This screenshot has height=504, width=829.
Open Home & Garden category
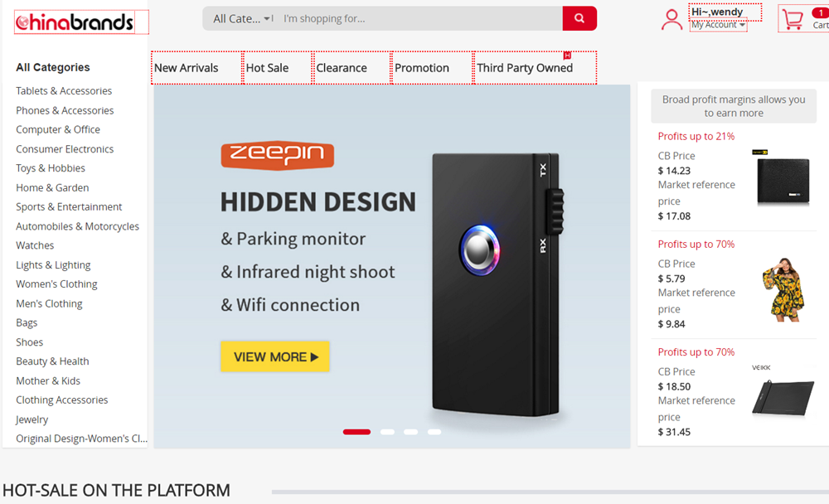[52, 187]
